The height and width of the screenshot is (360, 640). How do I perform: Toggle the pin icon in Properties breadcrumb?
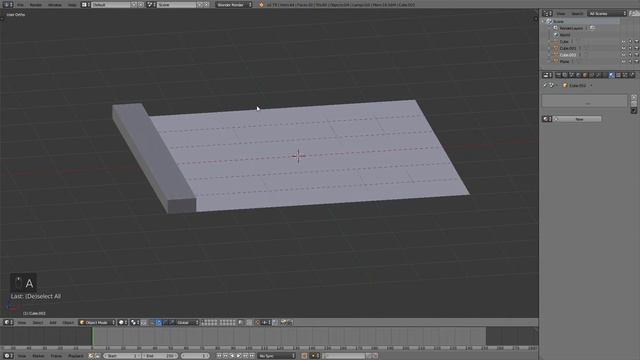pyautogui.click(x=545, y=85)
